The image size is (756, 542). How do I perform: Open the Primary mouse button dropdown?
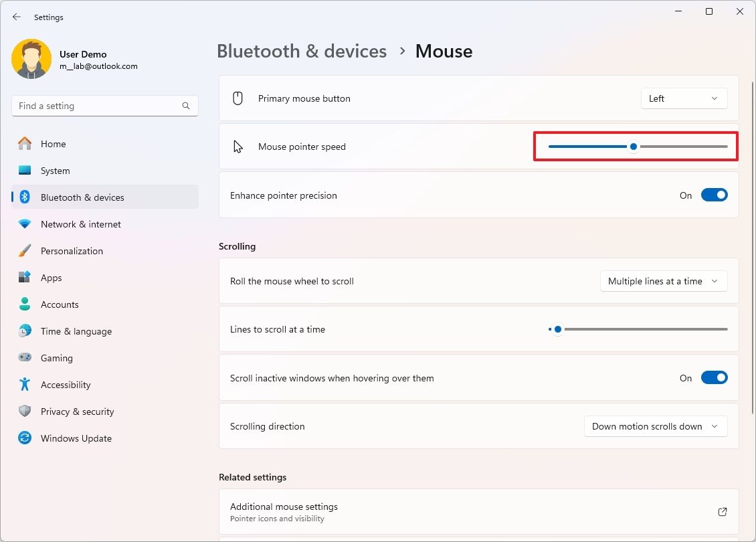point(684,98)
